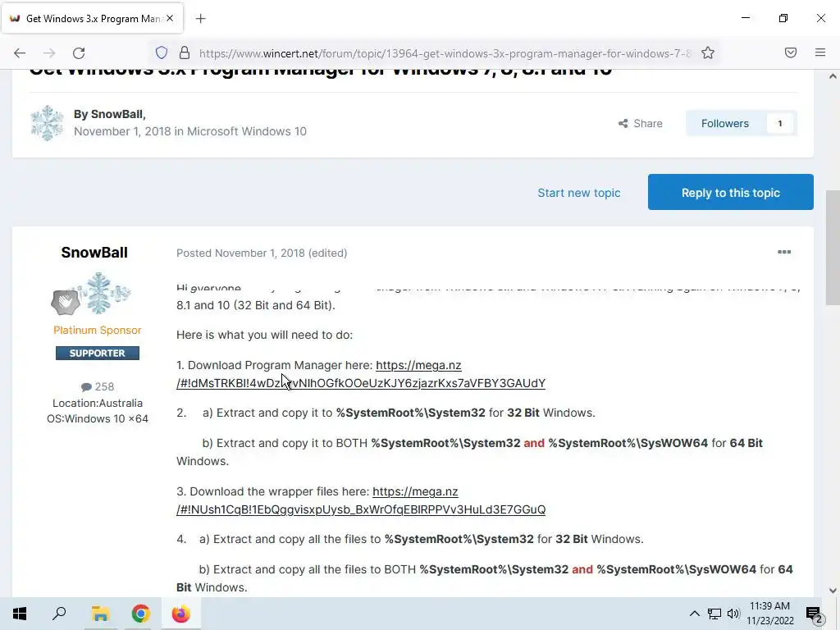Click Reply to this topic button
The height and width of the screenshot is (630, 840).
coord(730,192)
